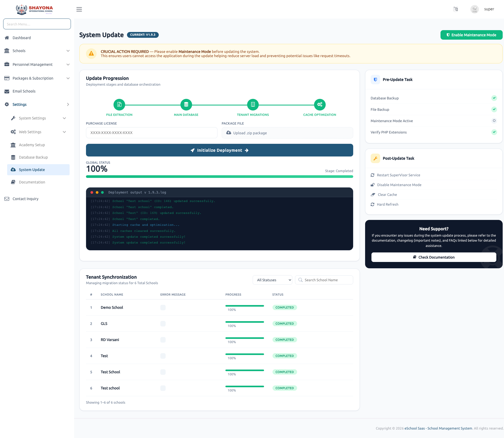
Task: Click RD Varsani's progress bar
Action: point(244,338)
